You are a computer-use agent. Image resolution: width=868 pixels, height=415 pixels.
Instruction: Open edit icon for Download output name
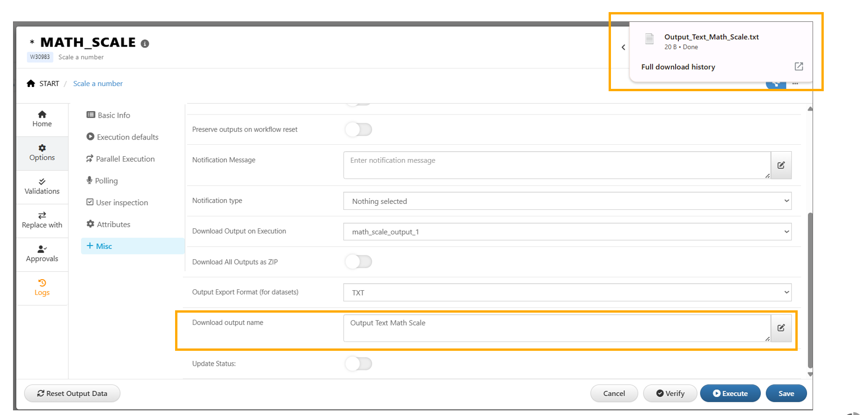click(x=781, y=328)
